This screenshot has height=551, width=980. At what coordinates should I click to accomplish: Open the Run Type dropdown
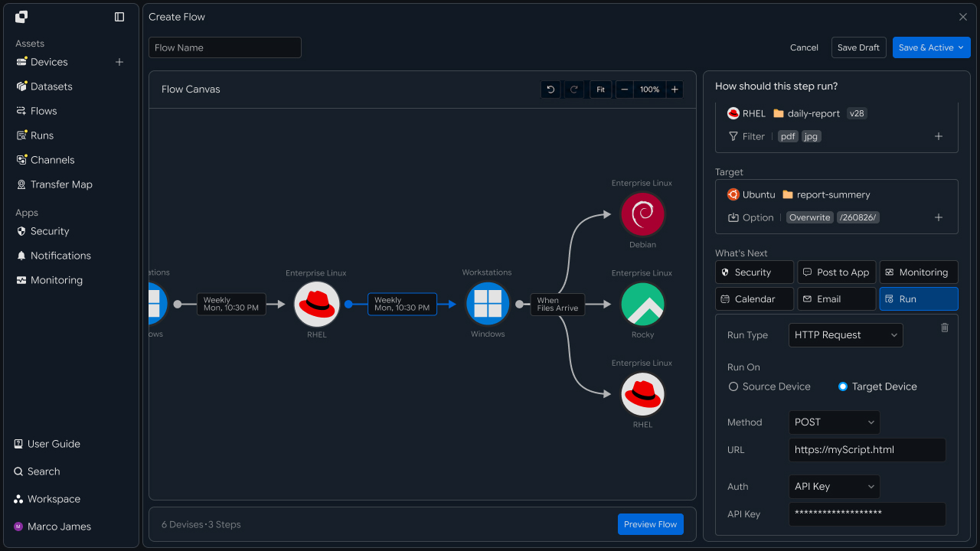[x=845, y=335]
